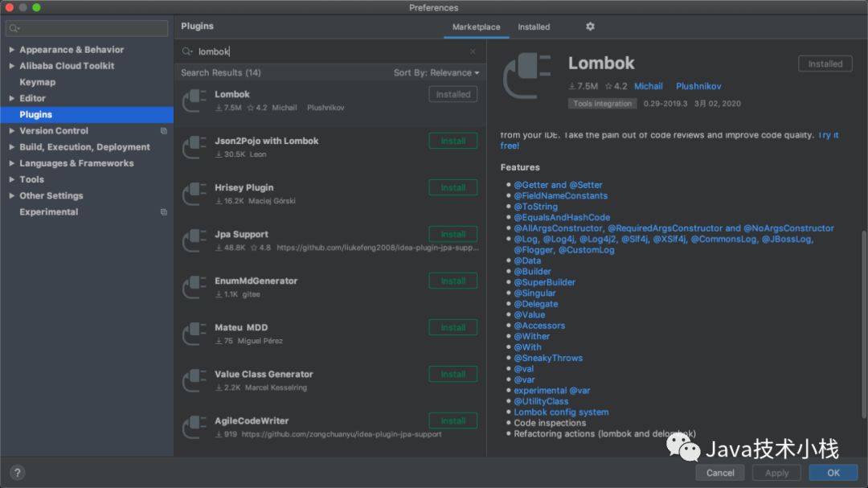This screenshot has width=868, height=488.
Task: Click Installed button in Lombok details
Action: pos(825,64)
